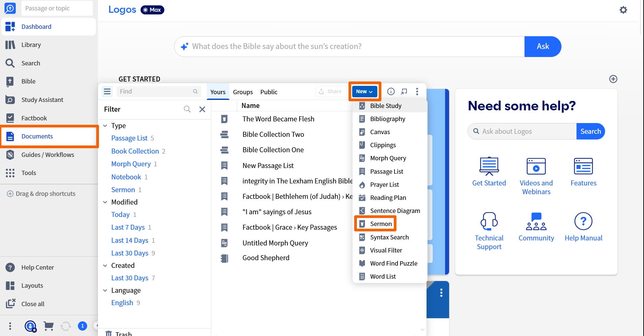The image size is (644, 336).
Task: Collapse the Type filter section
Action: click(105, 126)
